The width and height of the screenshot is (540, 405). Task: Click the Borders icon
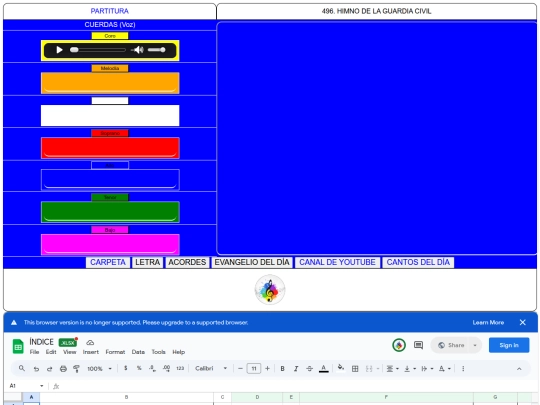coord(355,368)
